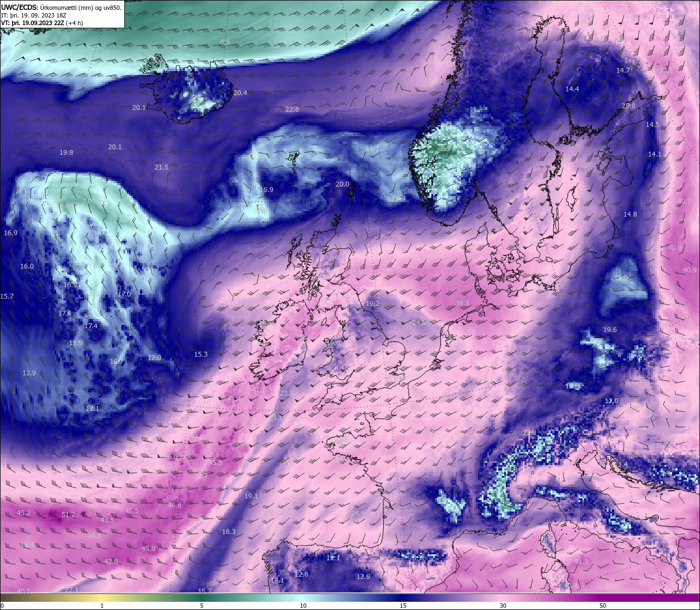This screenshot has width=700, height=610.
Task: Click the 14.7 map value
Action: point(623,71)
